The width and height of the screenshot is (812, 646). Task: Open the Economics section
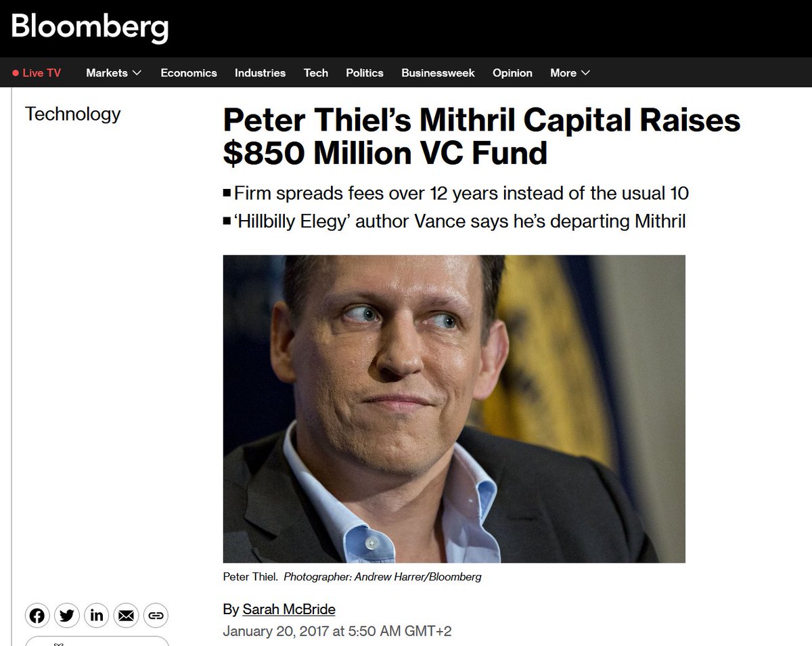[x=189, y=73]
